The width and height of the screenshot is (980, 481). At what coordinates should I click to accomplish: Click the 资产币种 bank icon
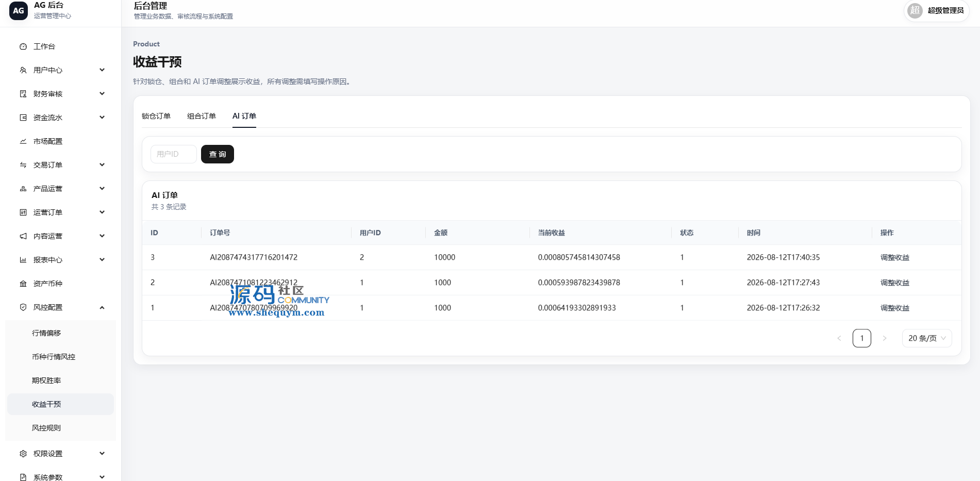click(23, 284)
